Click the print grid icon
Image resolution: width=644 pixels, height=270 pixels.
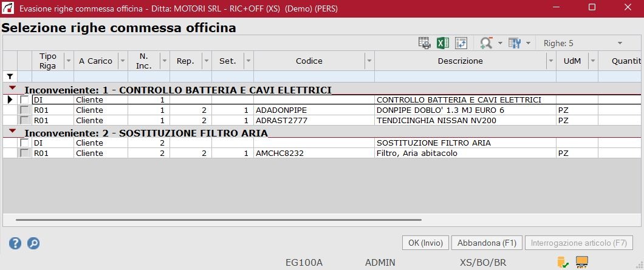[x=424, y=43]
